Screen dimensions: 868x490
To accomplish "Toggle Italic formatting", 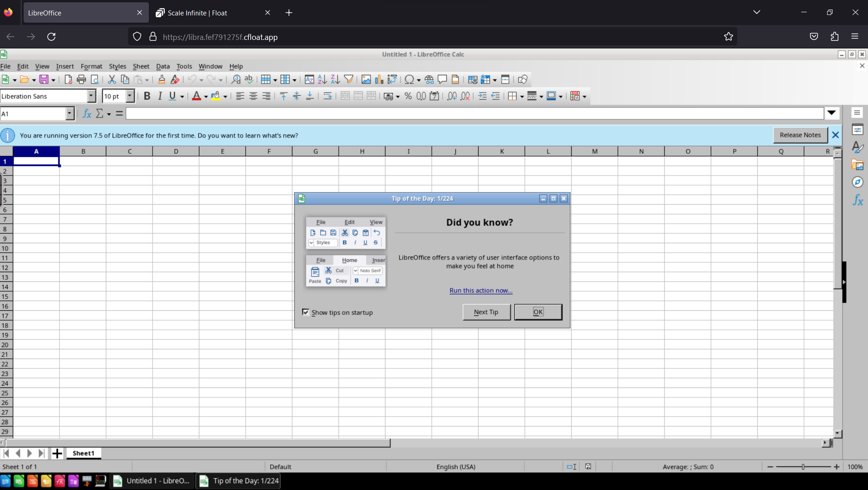I will point(160,96).
